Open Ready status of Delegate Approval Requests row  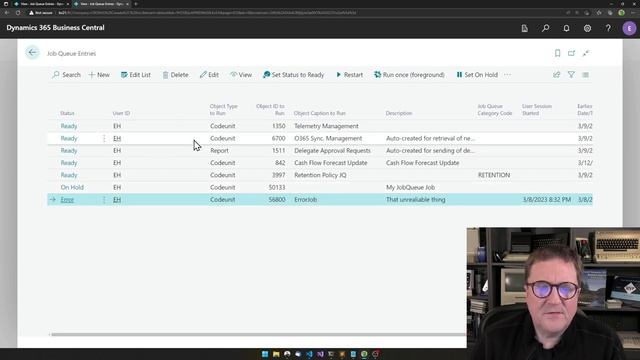coord(69,151)
